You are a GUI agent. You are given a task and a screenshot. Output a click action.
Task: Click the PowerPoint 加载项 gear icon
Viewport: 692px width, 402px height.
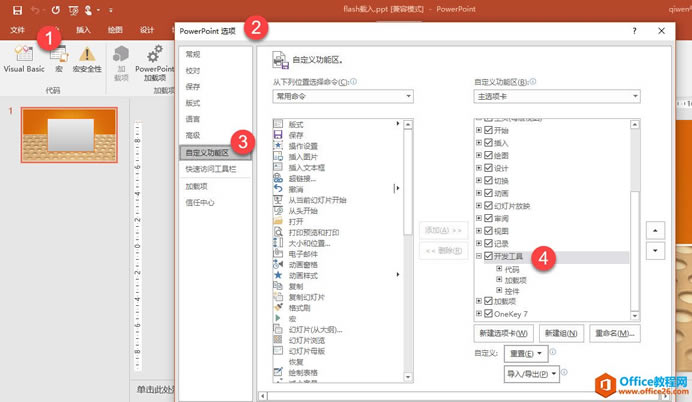(x=154, y=54)
